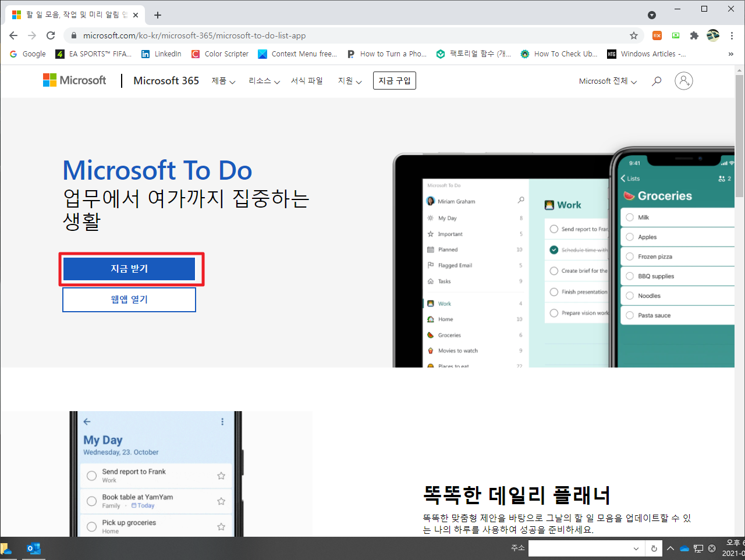Open the 서식 파일 menu item

point(307,81)
